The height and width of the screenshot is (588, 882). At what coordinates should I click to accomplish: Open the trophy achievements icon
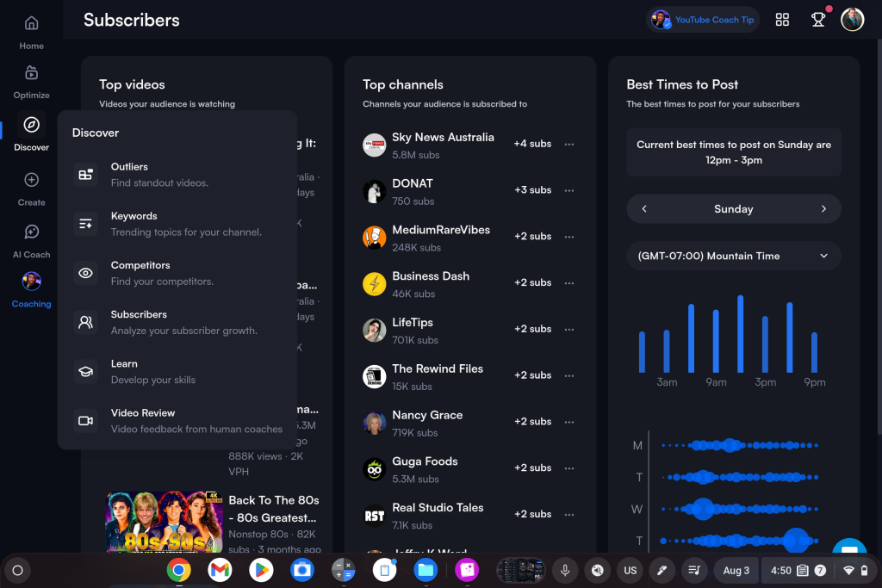818,20
